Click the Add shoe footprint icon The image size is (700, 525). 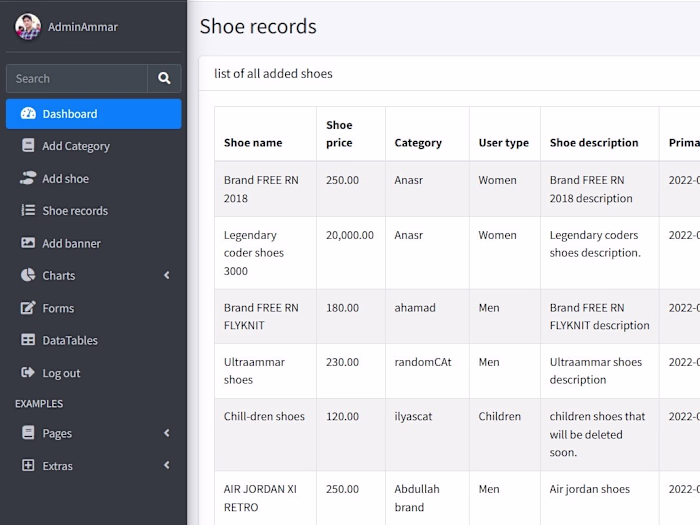click(x=28, y=178)
